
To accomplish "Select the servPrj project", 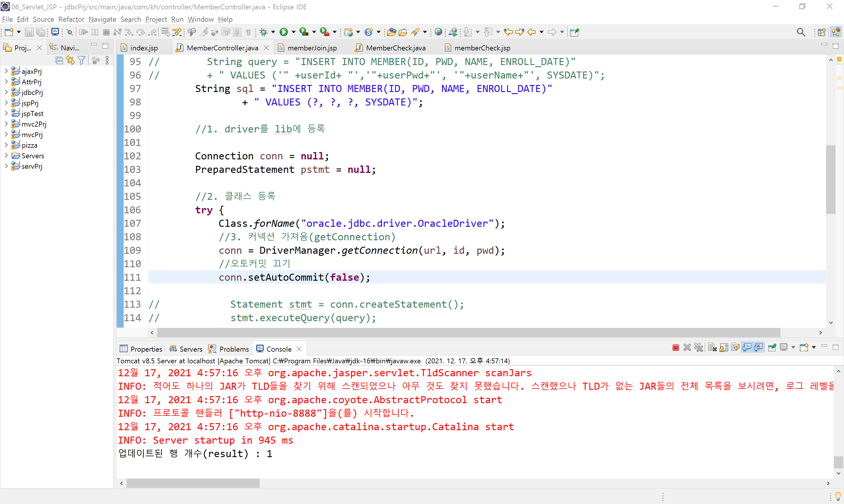I will 32,166.
